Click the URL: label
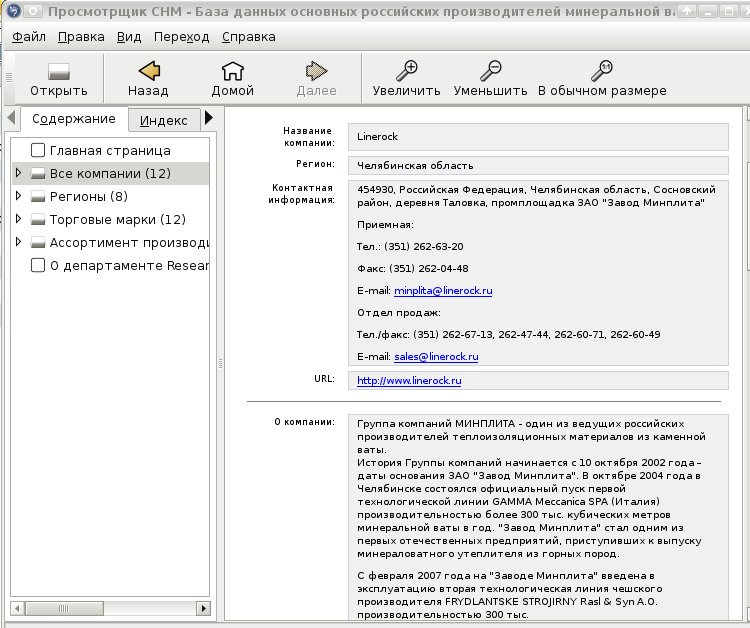Viewport: 750px width, 628px height. [324, 378]
